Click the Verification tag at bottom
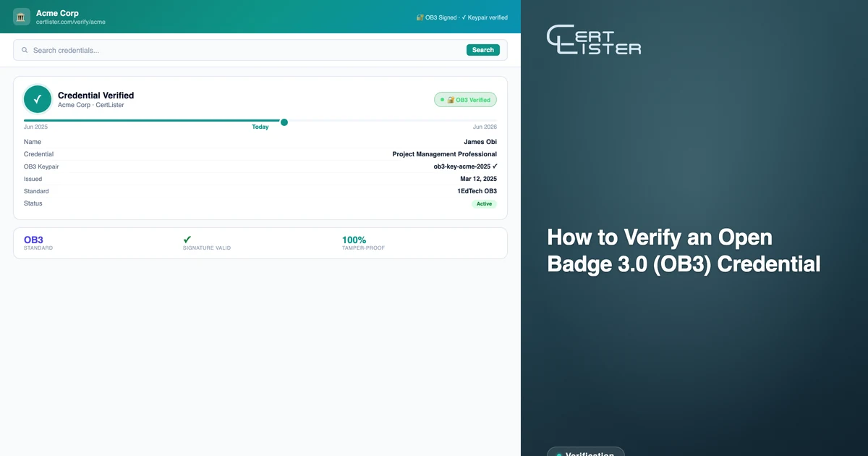 [585, 453]
